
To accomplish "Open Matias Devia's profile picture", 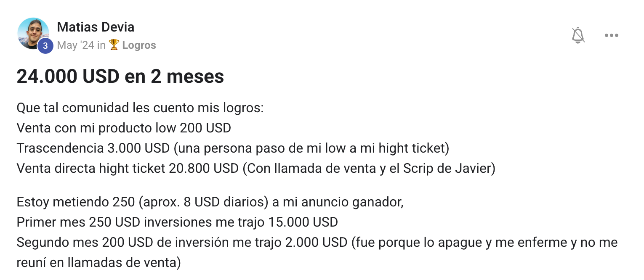I will pyautogui.click(x=33, y=34).
